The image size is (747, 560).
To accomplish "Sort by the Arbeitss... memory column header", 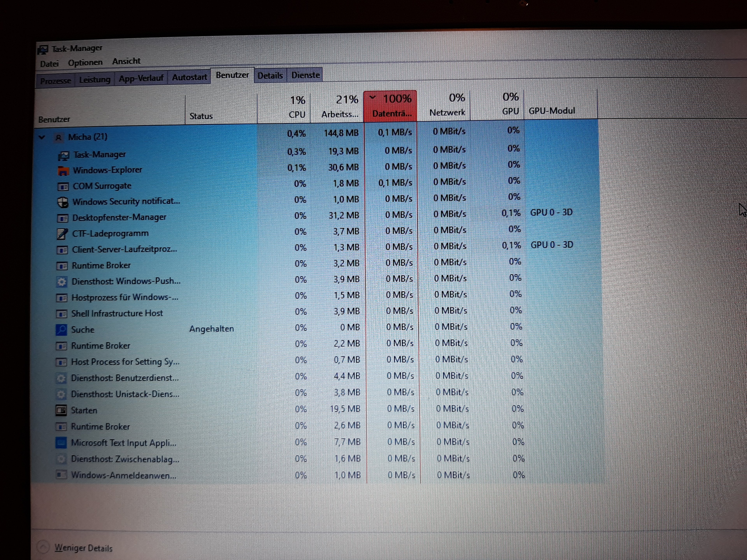I will coord(337,107).
